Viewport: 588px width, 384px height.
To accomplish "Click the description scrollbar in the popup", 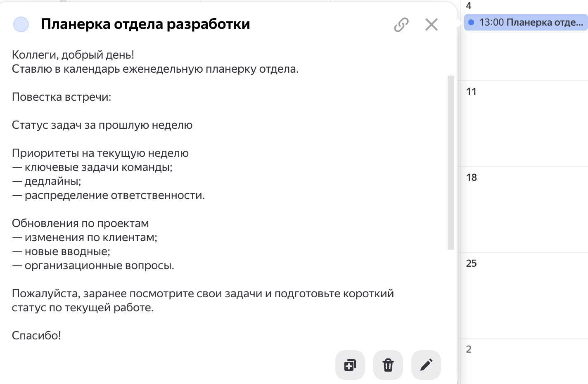I will coord(451,163).
